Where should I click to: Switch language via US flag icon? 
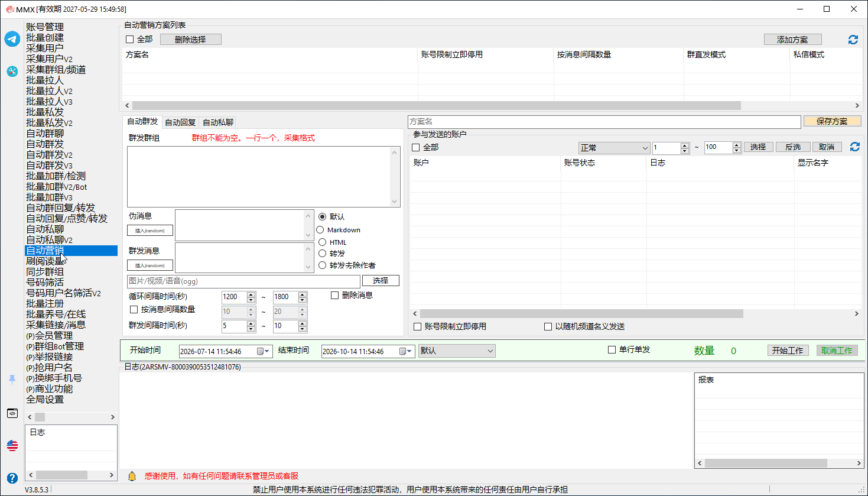[x=12, y=445]
